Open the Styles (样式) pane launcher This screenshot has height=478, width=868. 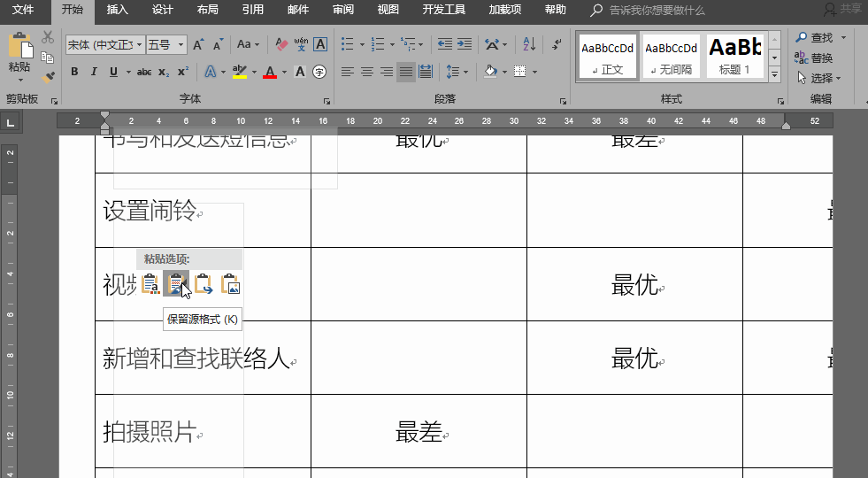780,102
